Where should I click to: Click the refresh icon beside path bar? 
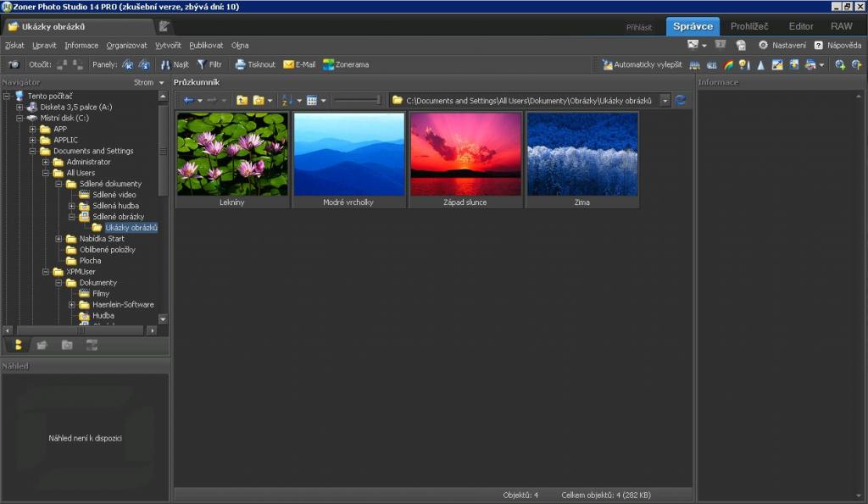point(681,100)
